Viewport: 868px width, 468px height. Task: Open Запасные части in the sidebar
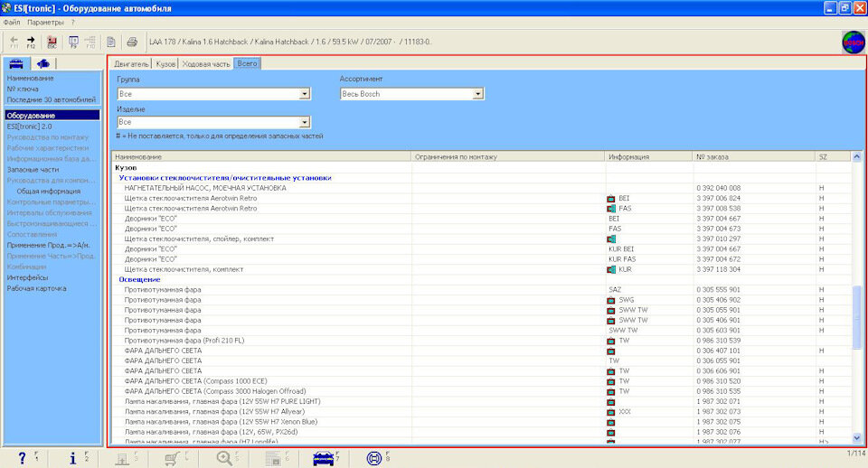pos(33,170)
